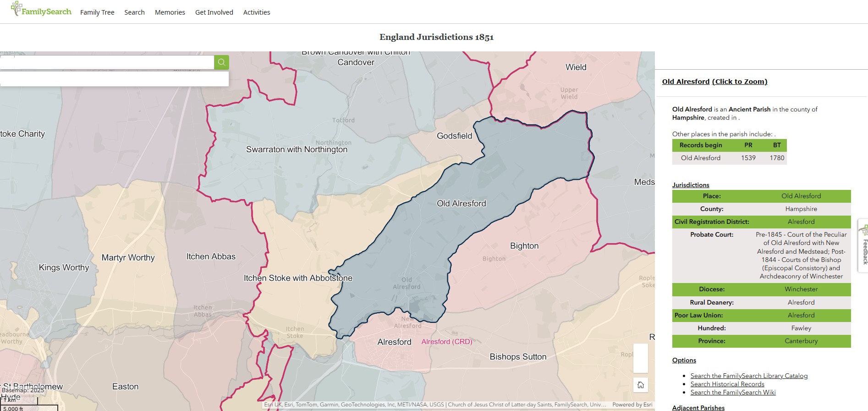
Task: Open the Memories menu
Action: 170,12
